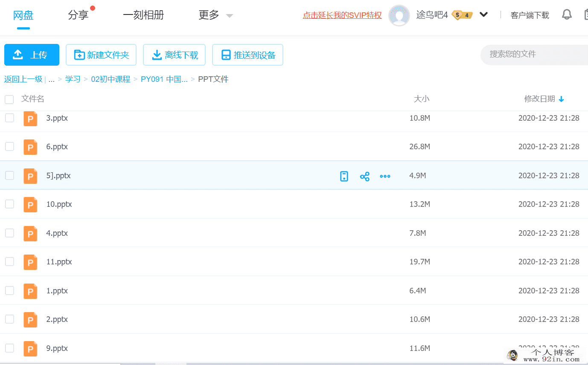Check the box for 9.pptx

click(9, 348)
